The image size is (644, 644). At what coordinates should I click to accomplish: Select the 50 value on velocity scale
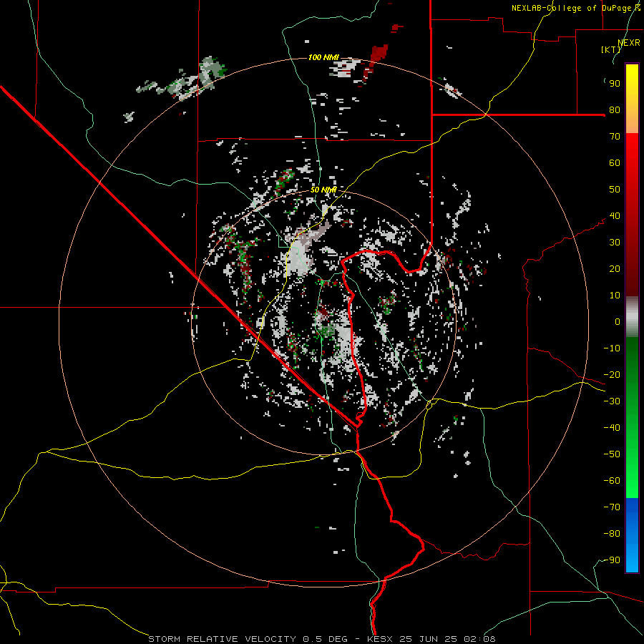pyautogui.click(x=615, y=190)
